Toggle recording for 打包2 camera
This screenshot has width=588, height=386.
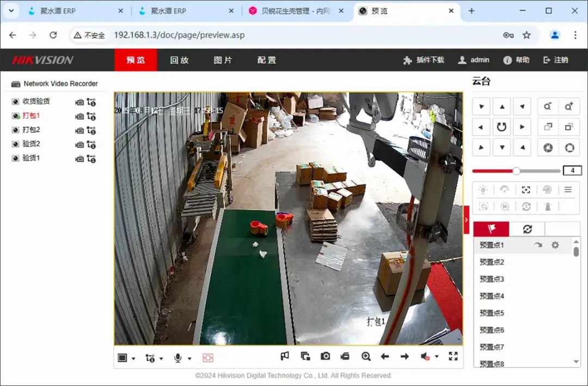tap(79, 130)
